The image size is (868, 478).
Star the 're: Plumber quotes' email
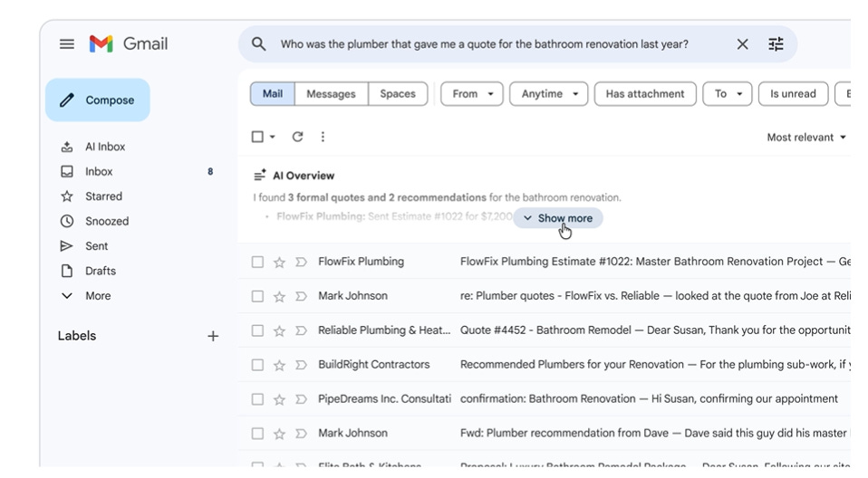coord(279,297)
